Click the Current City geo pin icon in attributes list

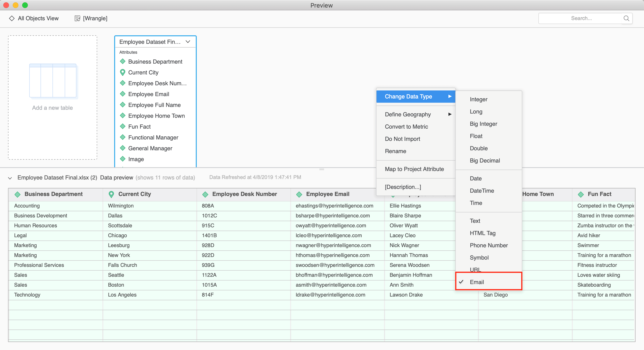coord(122,72)
